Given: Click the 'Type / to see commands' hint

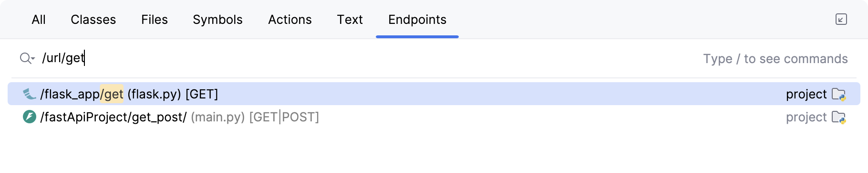Looking at the screenshot, I should [x=775, y=59].
